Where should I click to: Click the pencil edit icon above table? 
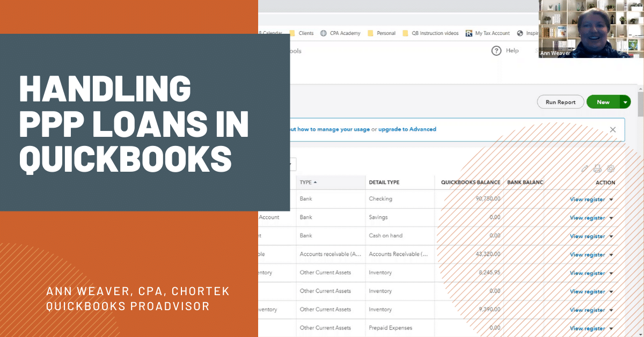[584, 169]
